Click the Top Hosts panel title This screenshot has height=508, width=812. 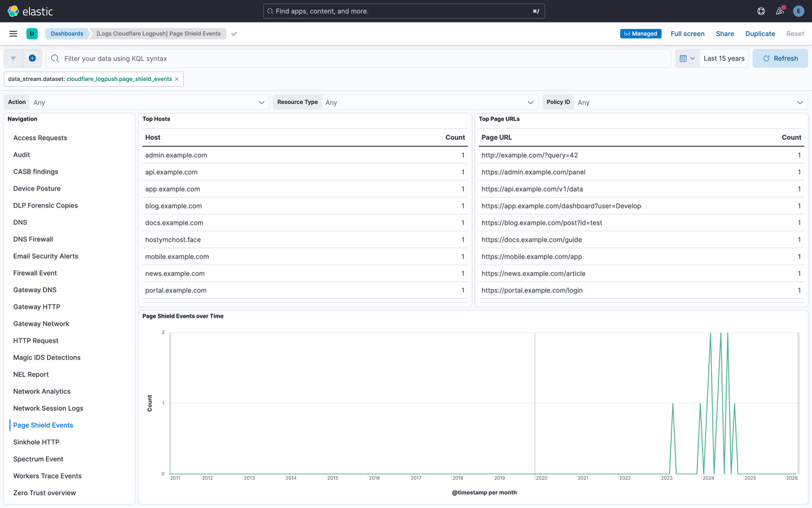click(157, 119)
